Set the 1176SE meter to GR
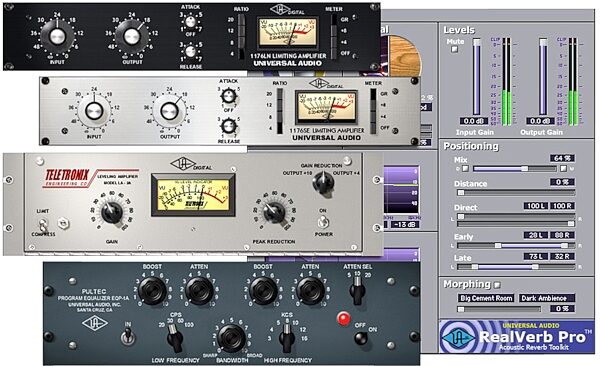600x366 pixels. click(x=373, y=94)
